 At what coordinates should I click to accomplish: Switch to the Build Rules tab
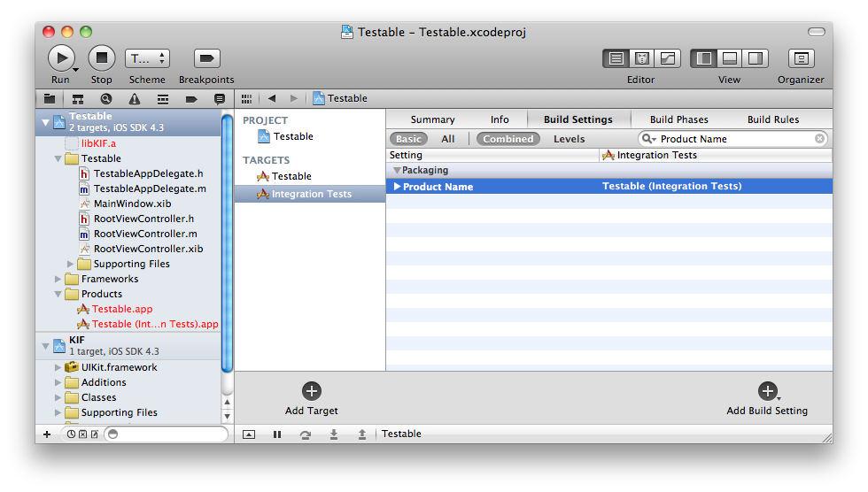point(772,119)
